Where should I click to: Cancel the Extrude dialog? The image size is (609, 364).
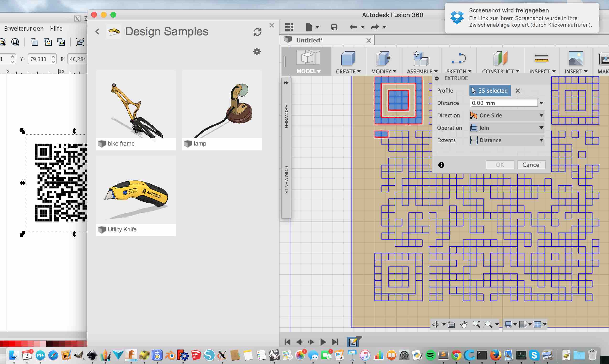[531, 165]
